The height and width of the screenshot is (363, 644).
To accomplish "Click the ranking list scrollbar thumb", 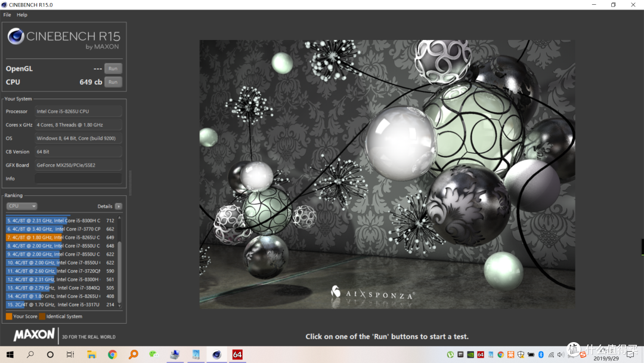I will pos(119,272).
